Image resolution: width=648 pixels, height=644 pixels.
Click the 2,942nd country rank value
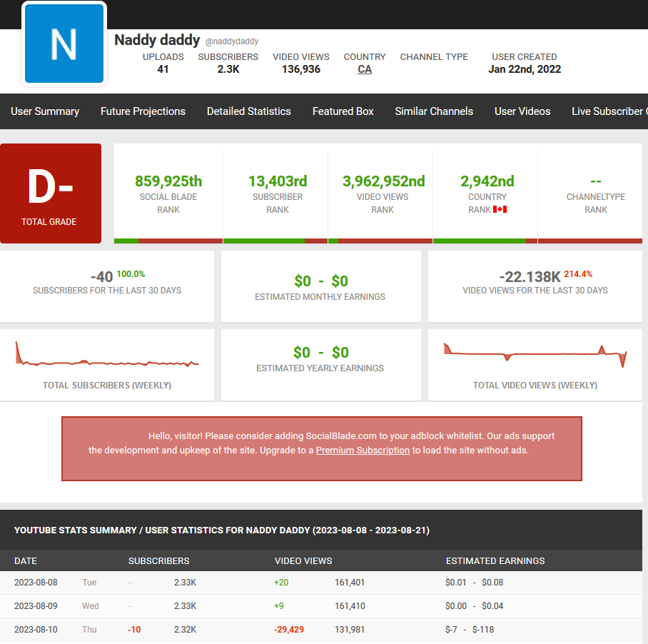click(487, 181)
